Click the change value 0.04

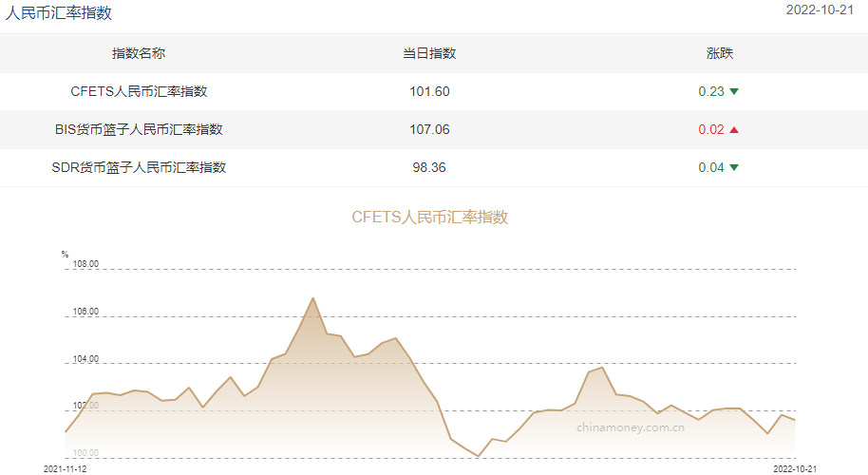[711, 167]
